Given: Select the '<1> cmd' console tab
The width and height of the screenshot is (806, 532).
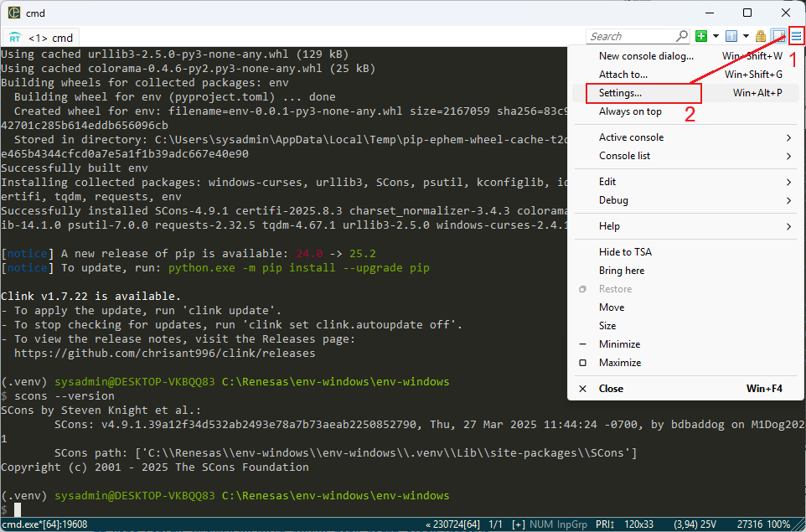Looking at the screenshot, I should point(50,38).
